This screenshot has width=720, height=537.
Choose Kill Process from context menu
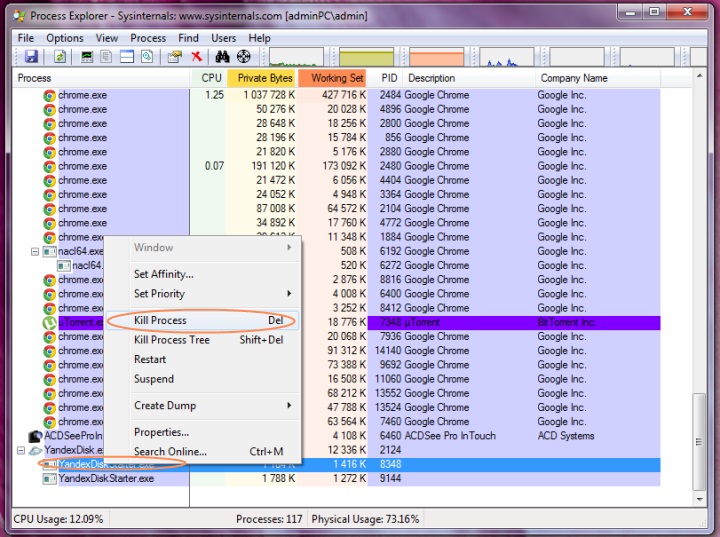(203, 321)
